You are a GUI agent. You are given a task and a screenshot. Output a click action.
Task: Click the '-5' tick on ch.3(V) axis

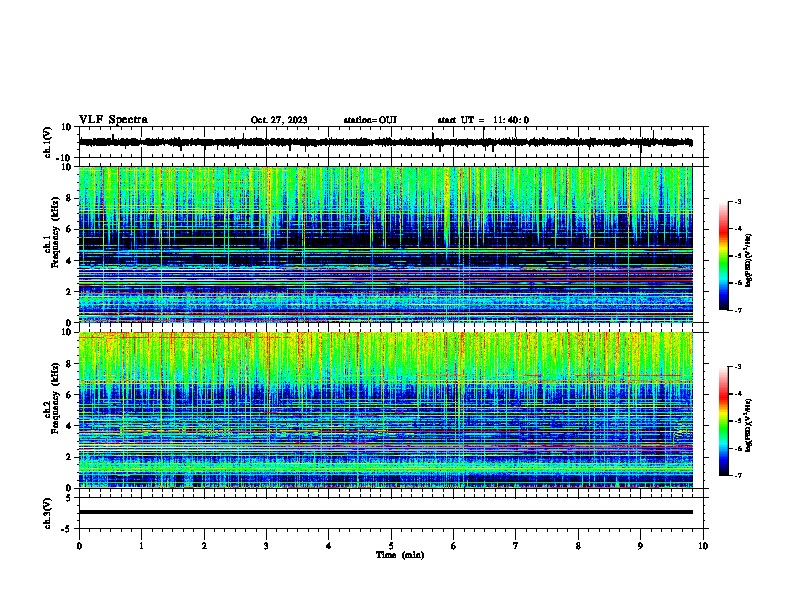coord(67,529)
